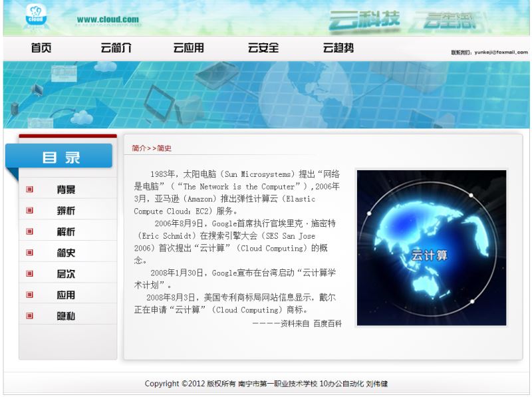532x397 pixels.
Task: Click the world map banner image
Action: pos(267,94)
